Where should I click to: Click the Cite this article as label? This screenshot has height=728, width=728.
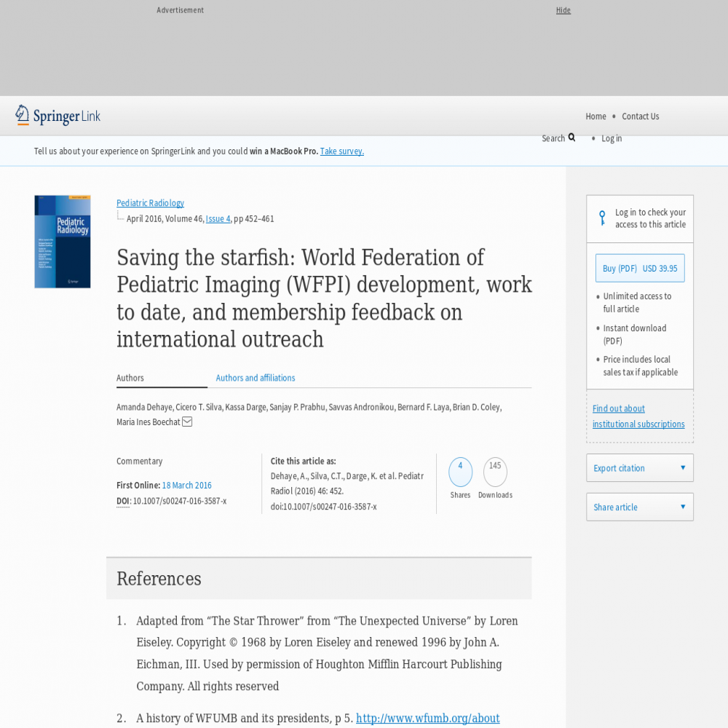coord(303,461)
